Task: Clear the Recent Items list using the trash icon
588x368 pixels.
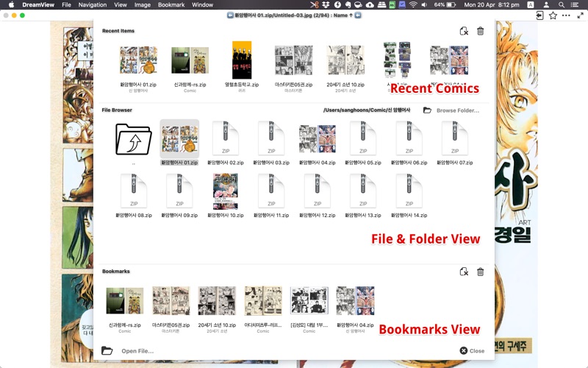Action: click(x=480, y=31)
